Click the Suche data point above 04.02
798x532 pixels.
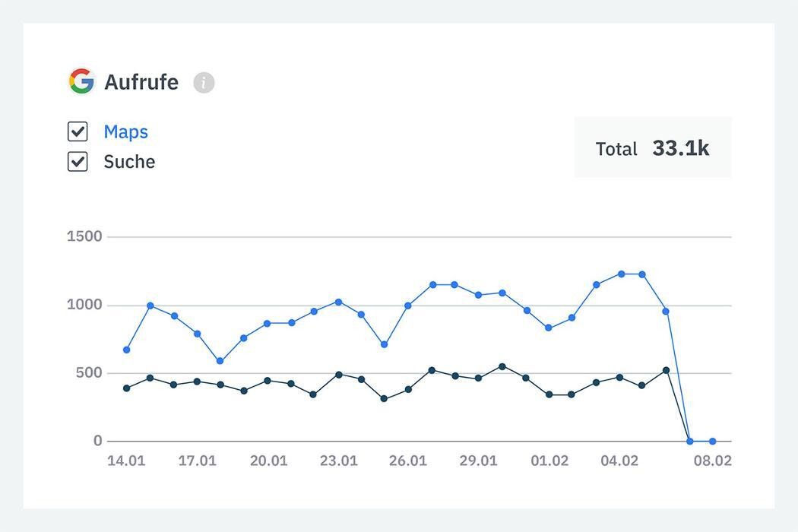point(619,377)
